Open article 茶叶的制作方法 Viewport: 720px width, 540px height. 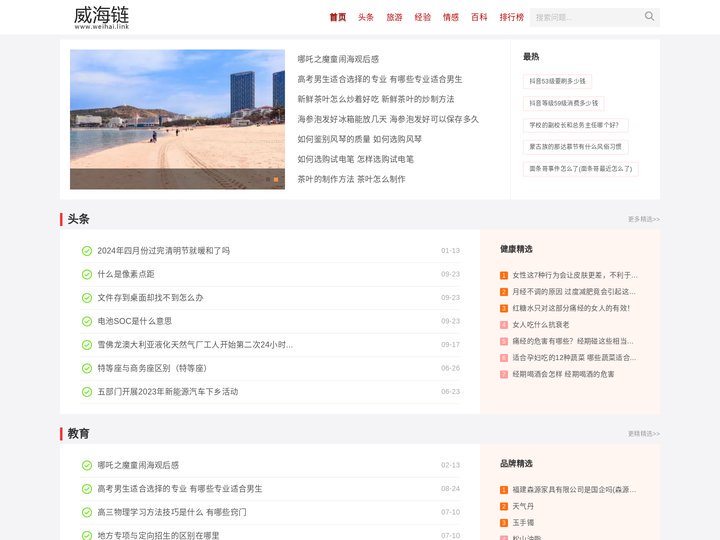(351, 179)
